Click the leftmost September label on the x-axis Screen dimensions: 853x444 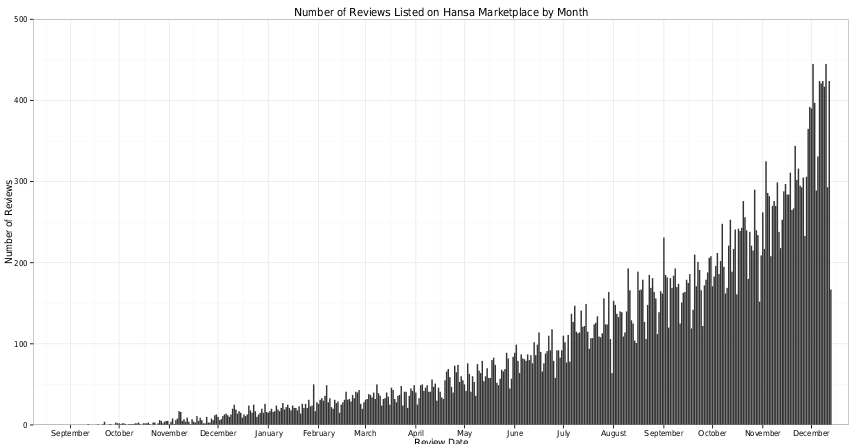pos(70,433)
